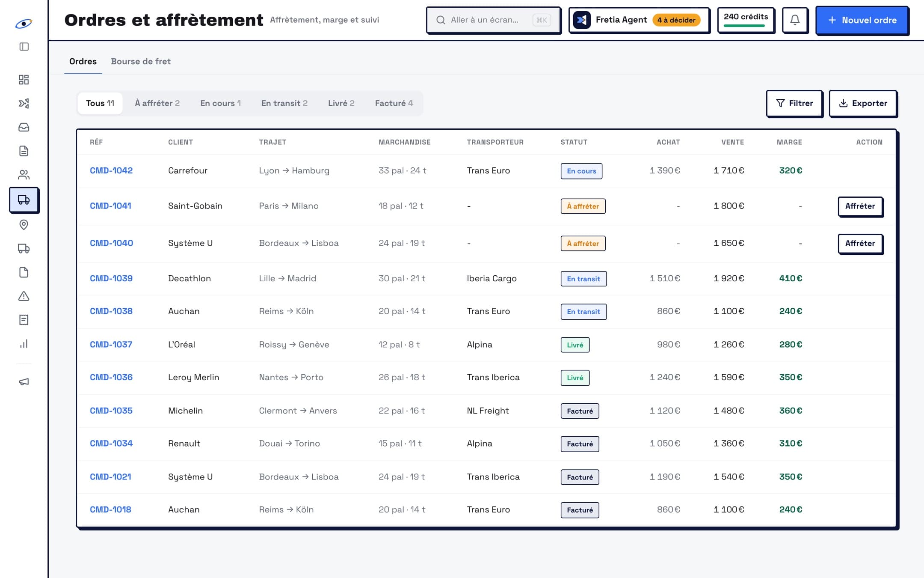The image size is (924, 578).
Task: Open the shuffle arrows icon in sidebar
Action: [x=24, y=103]
